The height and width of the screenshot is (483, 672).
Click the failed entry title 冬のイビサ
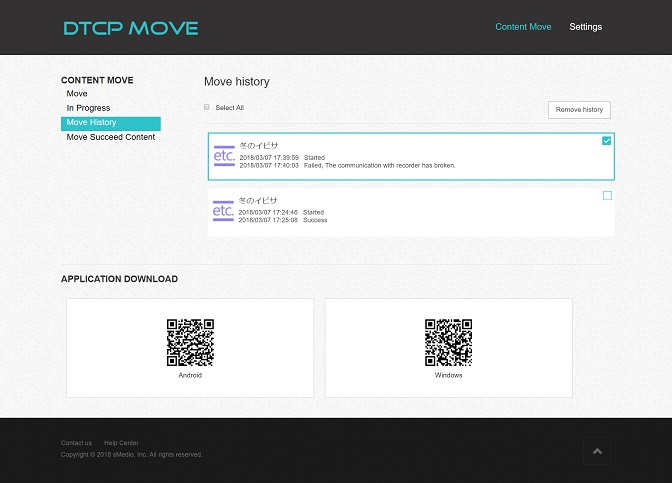[x=259, y=146]
